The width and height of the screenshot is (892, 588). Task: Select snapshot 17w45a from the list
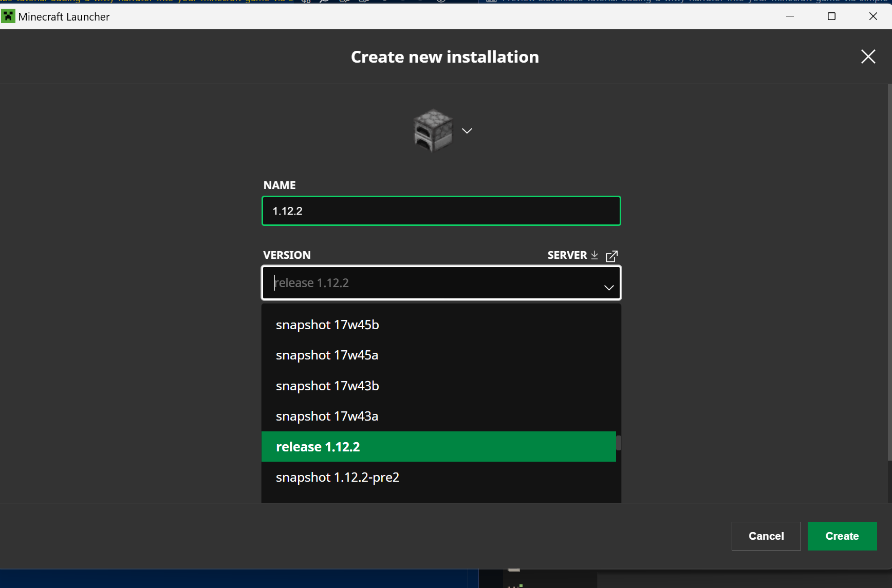click(439, 355)
